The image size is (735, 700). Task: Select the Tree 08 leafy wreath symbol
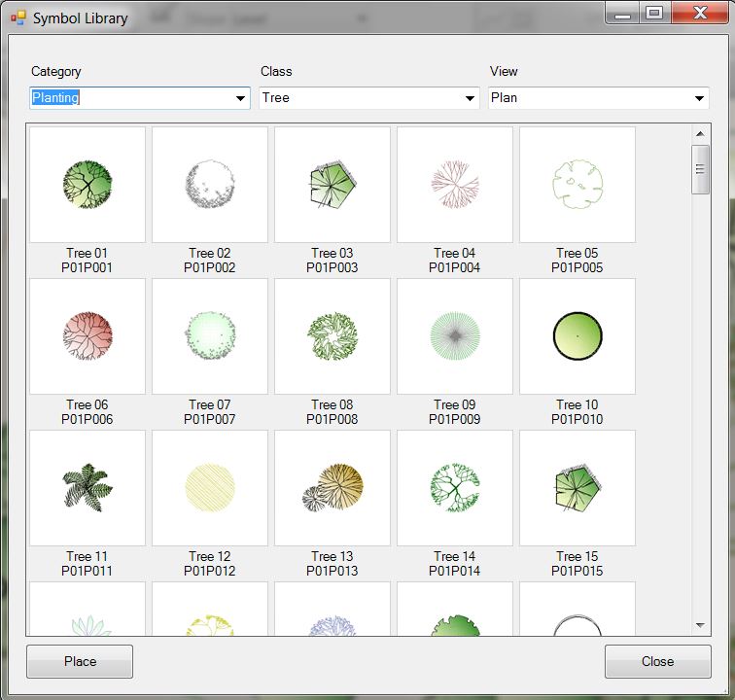point(332,335)
